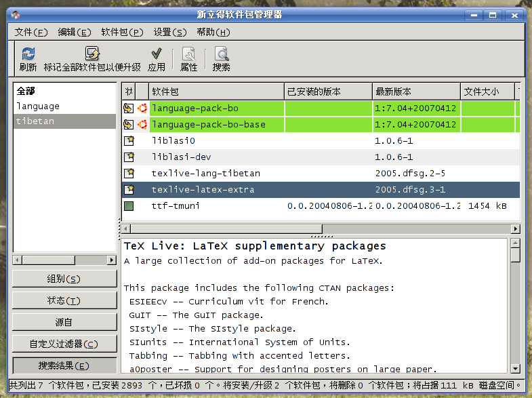Click the 刷新 refresh toolbar icon
The image size is (532, 398).
coord(28,54)
